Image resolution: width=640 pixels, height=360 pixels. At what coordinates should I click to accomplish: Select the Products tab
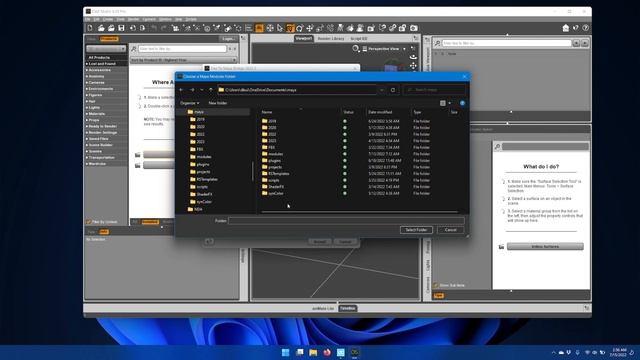109,39
